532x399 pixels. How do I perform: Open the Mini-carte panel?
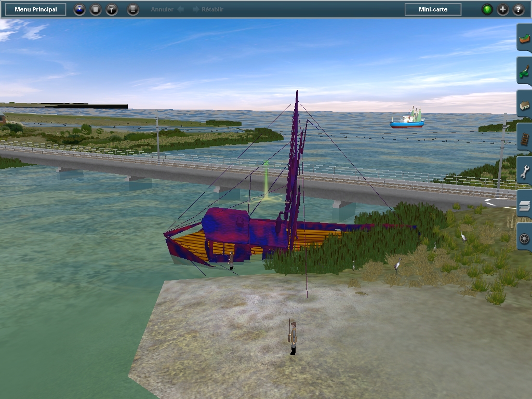click(433, 9)
